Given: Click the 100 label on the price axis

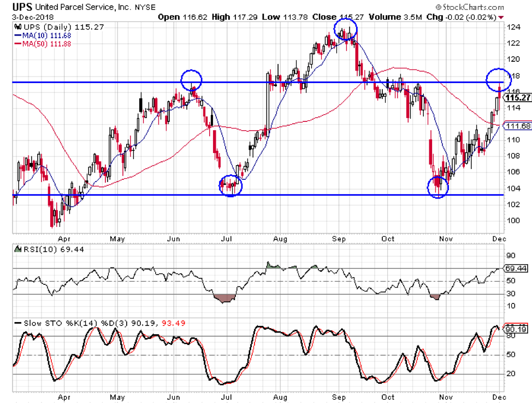Looking at the screenshot, I should pyautogui.click(x=513, y=220).
